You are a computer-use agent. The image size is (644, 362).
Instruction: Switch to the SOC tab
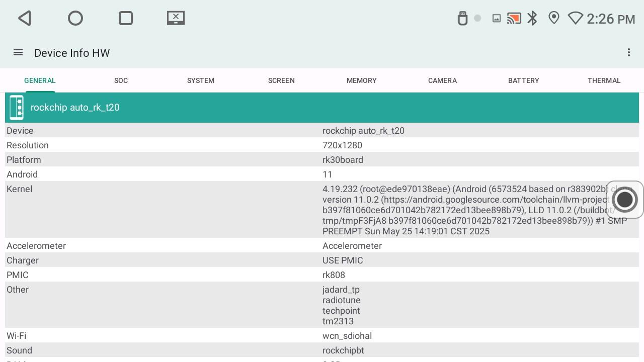coord(121,80)
